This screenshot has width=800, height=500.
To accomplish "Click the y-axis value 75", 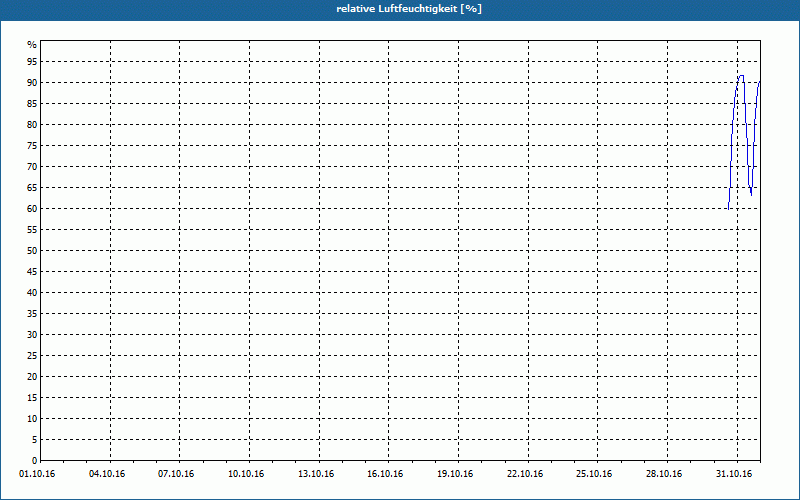I will click(32, 145).
